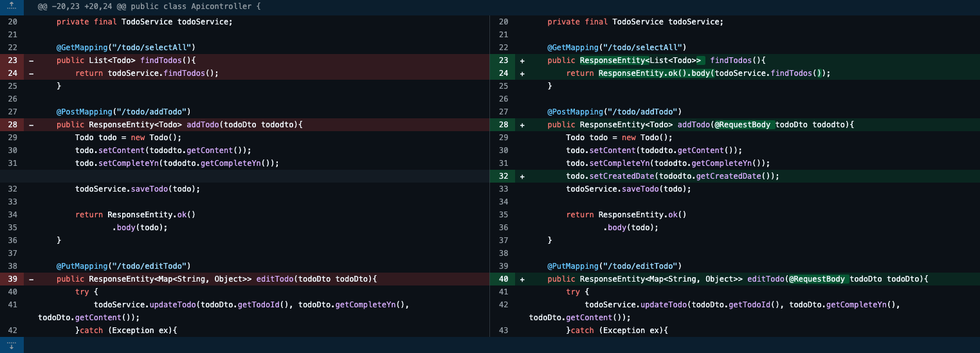Viewport: 980px width, 353px height.
Task: Click the plus marker on added line 24
Action: (522, 73)
